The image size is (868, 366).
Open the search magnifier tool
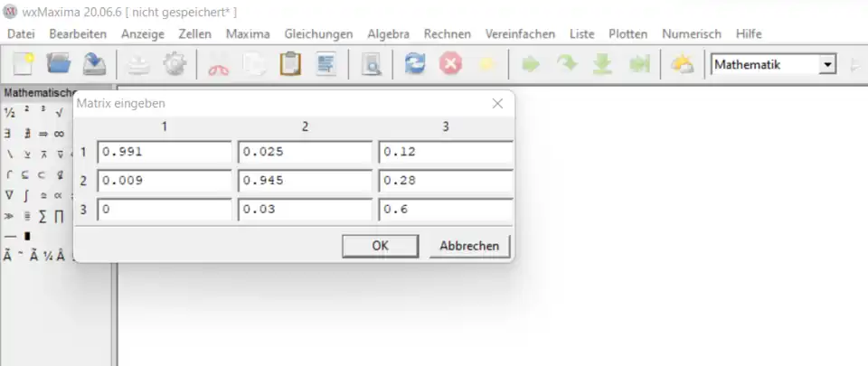(371, 65)
